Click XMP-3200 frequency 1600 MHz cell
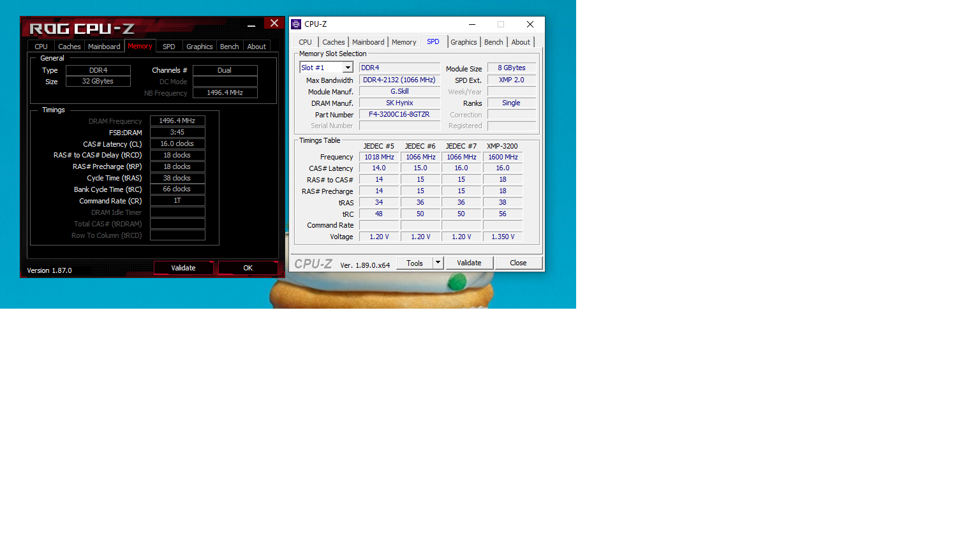This screenshot has height=551, width=980. point(503,157)
